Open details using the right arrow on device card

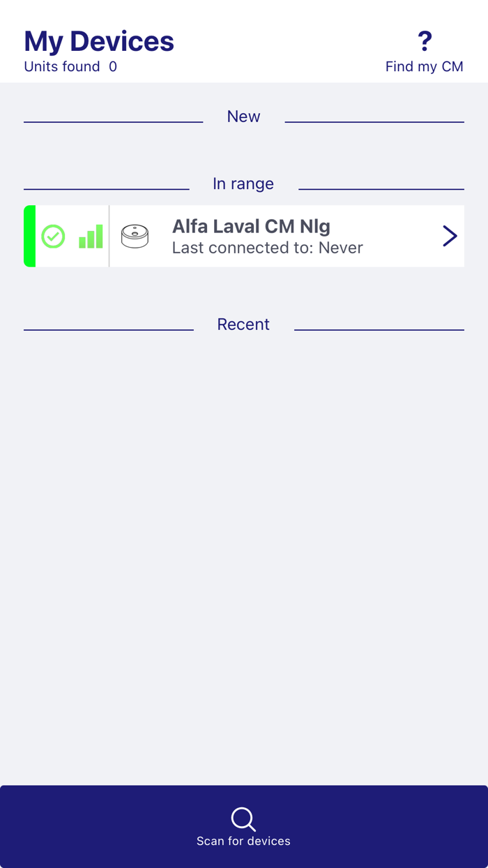point(450,236)
